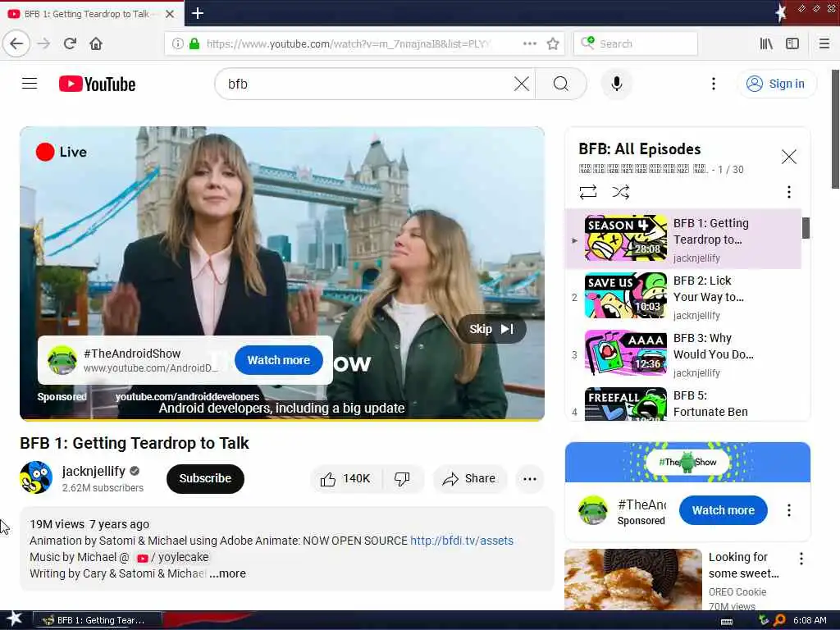The height and width of the screenshot is (630, 840).
Task: Click the #TheAndroidShow sidebar banner image
Action: pos(687,462)
